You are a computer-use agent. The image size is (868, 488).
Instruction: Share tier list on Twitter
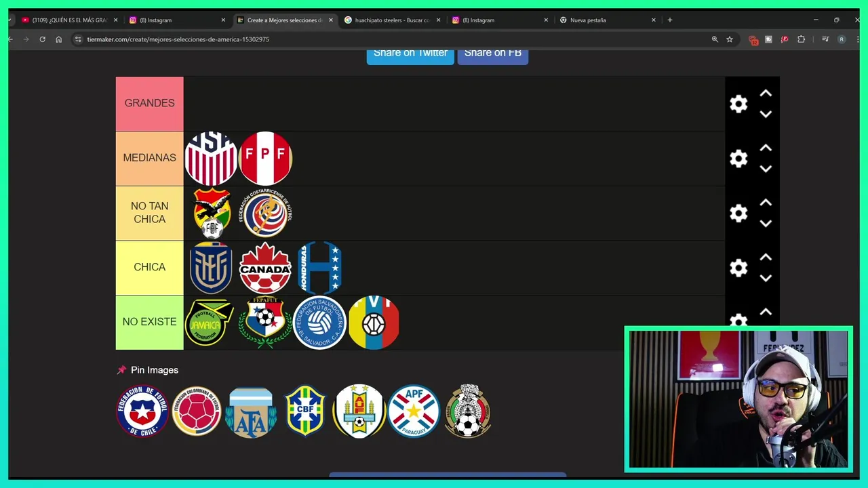coord(410,56)
